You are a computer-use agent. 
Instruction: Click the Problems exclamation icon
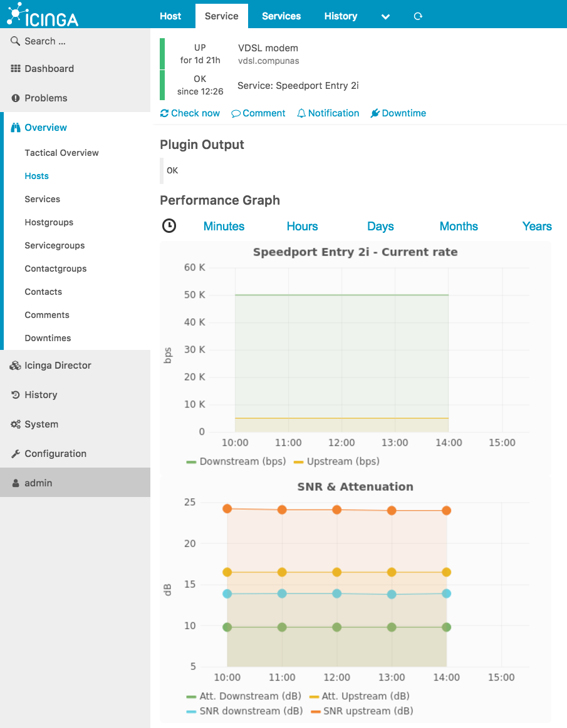click(16, 98)
